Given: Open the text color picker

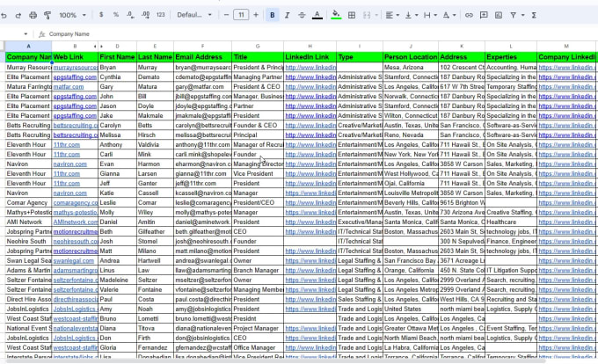Looking at the screenshot, I should 317,15.
